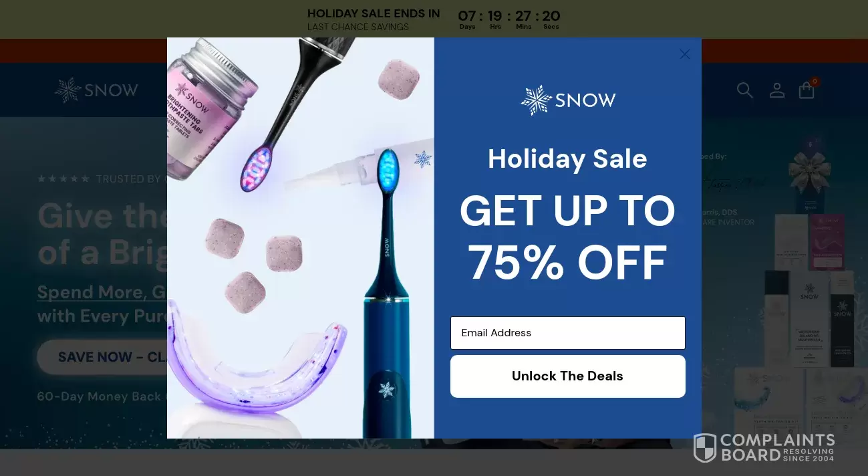This screenshot has height=476, width=868.
Task: Click the Unlock The Deals button
Action: [x=567, y=376]
